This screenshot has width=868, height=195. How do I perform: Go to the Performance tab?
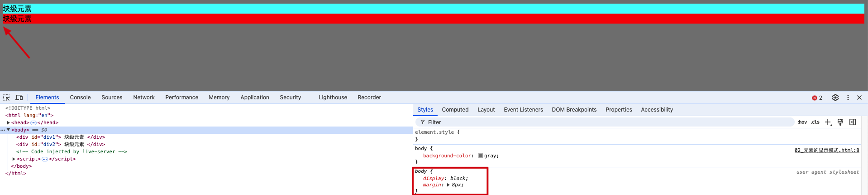(181, 97)
